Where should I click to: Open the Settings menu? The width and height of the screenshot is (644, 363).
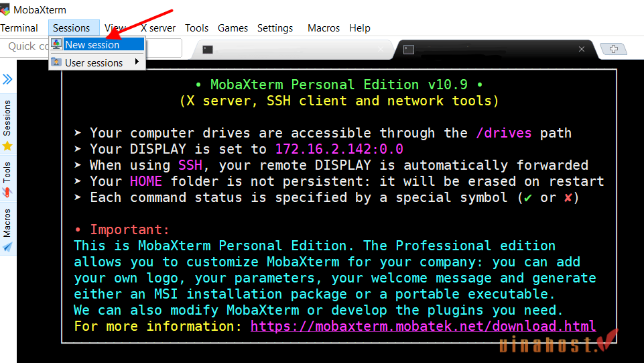[275, 28]
